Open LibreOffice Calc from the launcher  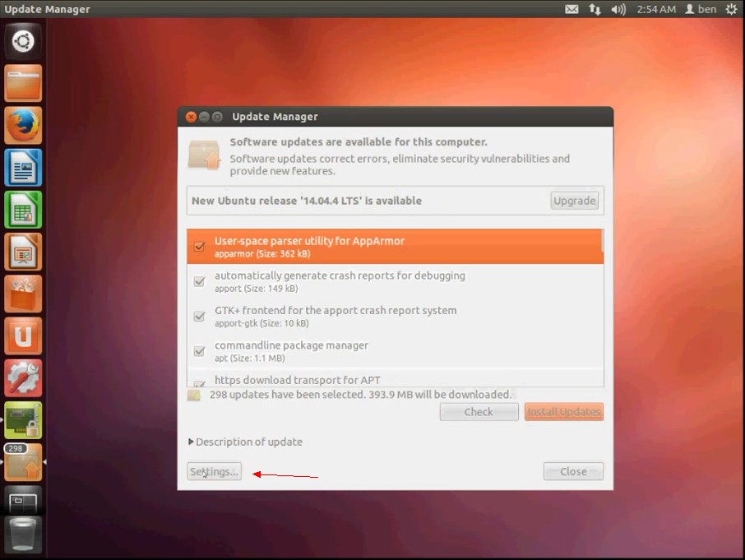[x=23, y=210]
